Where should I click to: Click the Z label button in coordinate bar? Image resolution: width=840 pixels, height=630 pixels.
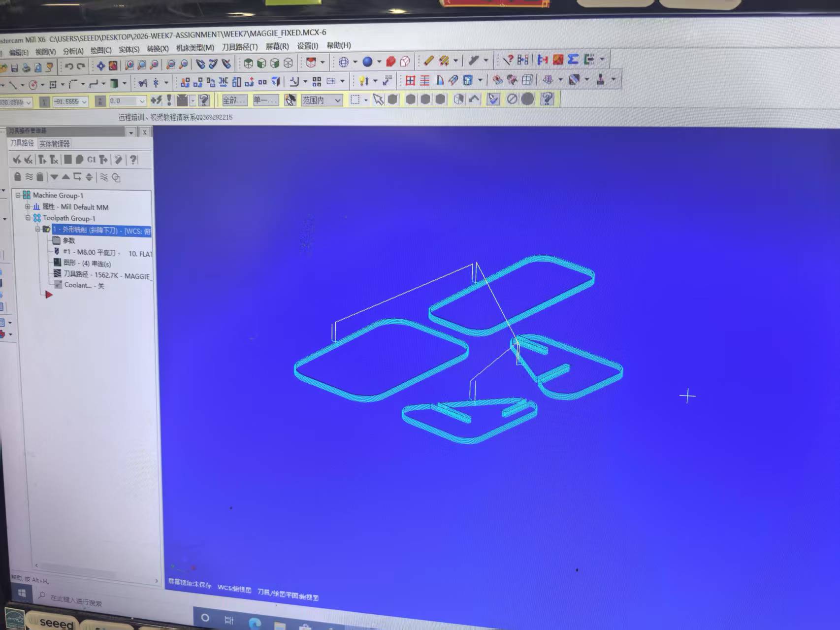click(x=100, y=101)
